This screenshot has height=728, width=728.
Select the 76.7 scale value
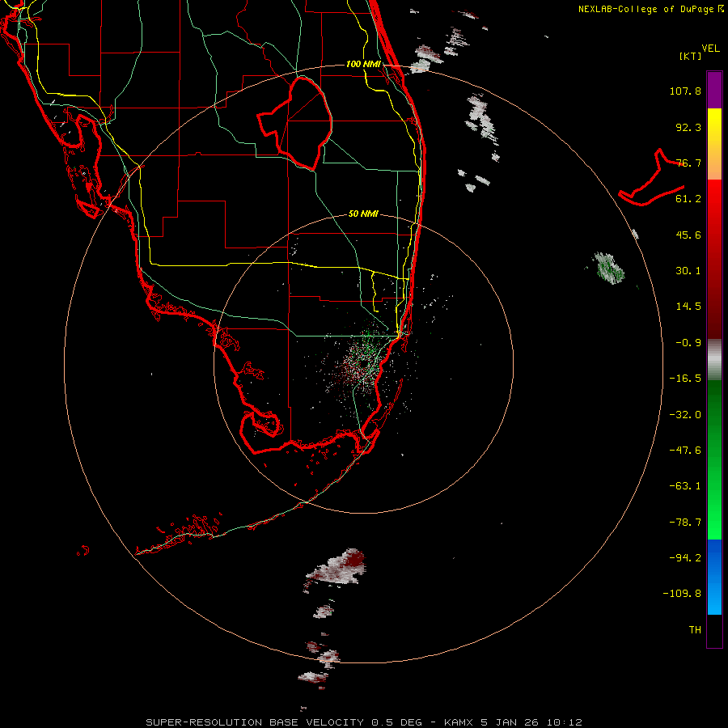[x=688, y=163]
